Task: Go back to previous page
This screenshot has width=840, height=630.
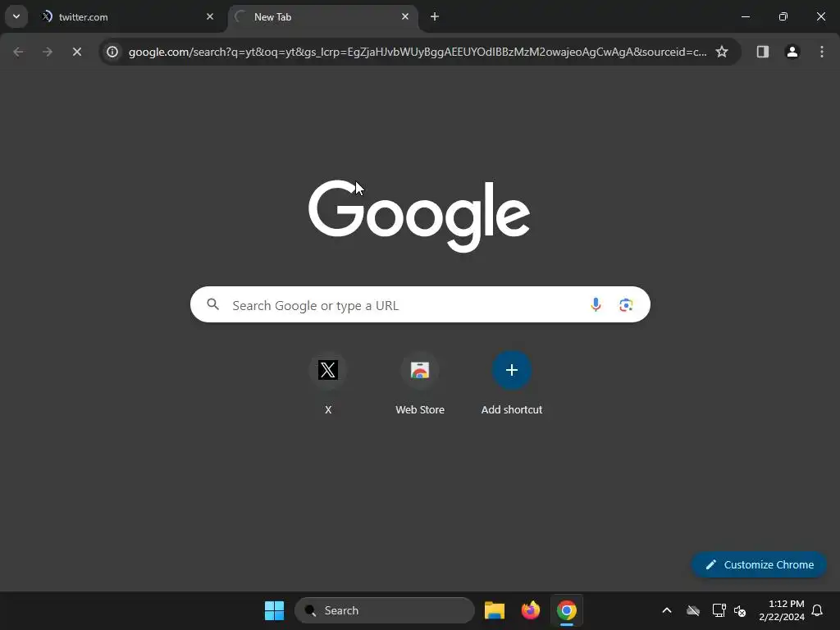Action: click(x=18, y=52)
